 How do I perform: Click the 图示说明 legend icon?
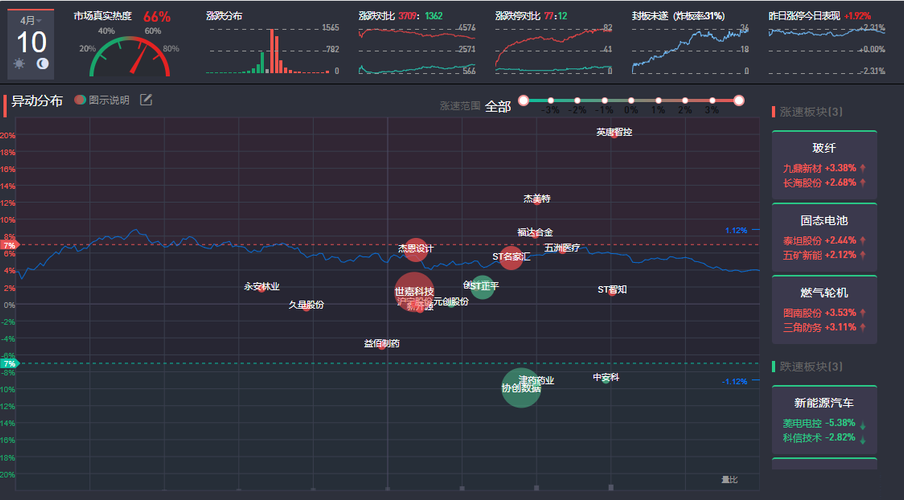(80, 100)
